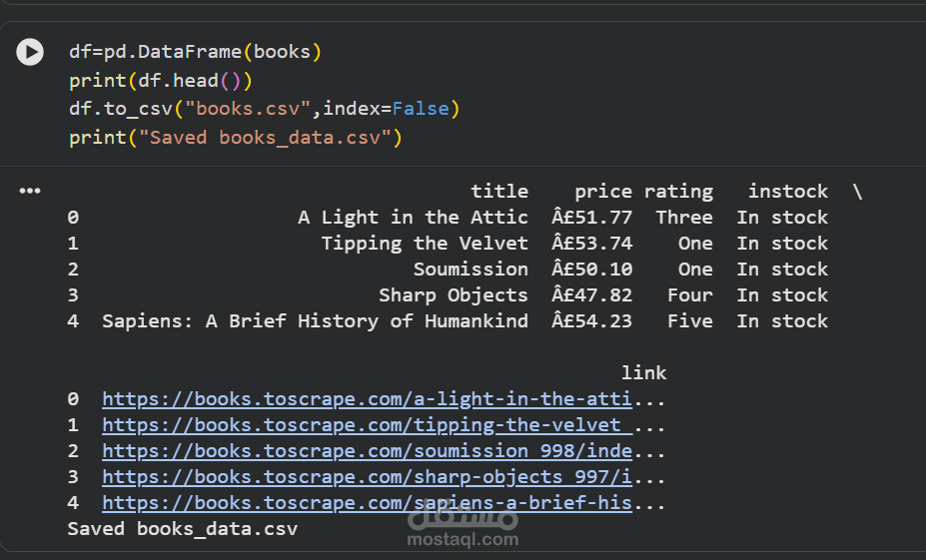Click rating 'Four' for Sharp Objects

click(690, 295)
